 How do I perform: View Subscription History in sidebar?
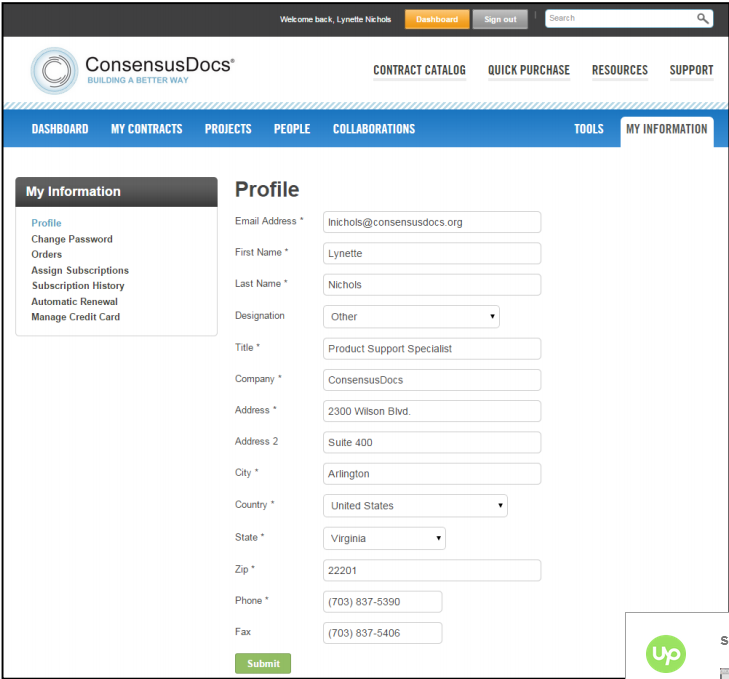[x=78, y=286]
